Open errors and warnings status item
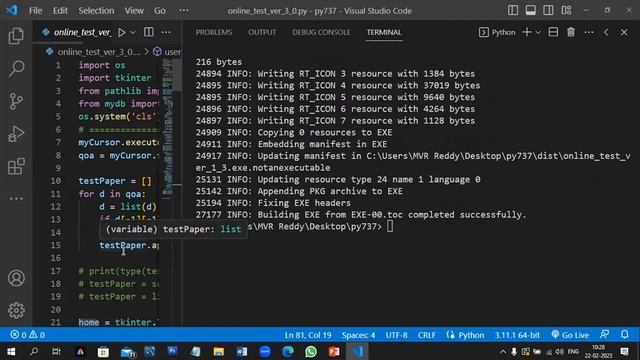Viewport: 640px width, 360px height. tap(28, 335)
